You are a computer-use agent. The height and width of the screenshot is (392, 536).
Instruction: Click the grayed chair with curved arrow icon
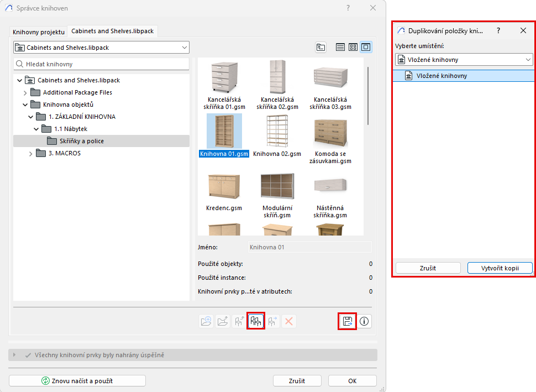coord(239,321)
